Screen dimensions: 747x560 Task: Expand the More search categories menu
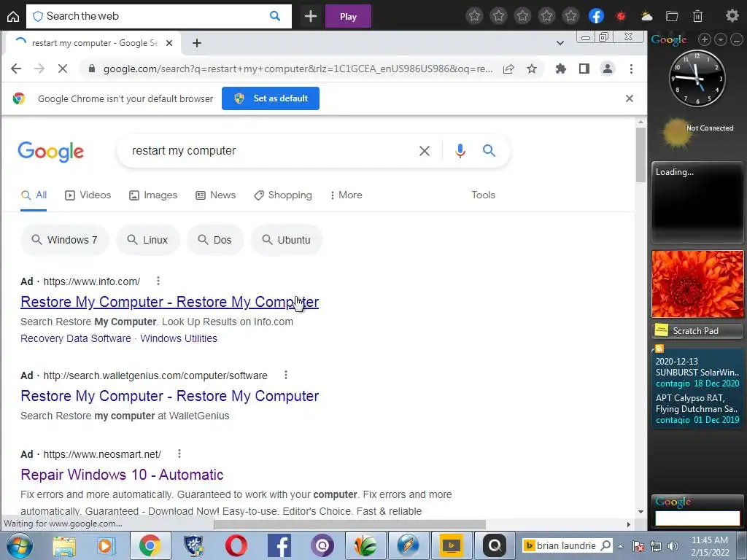pos(347,195)
